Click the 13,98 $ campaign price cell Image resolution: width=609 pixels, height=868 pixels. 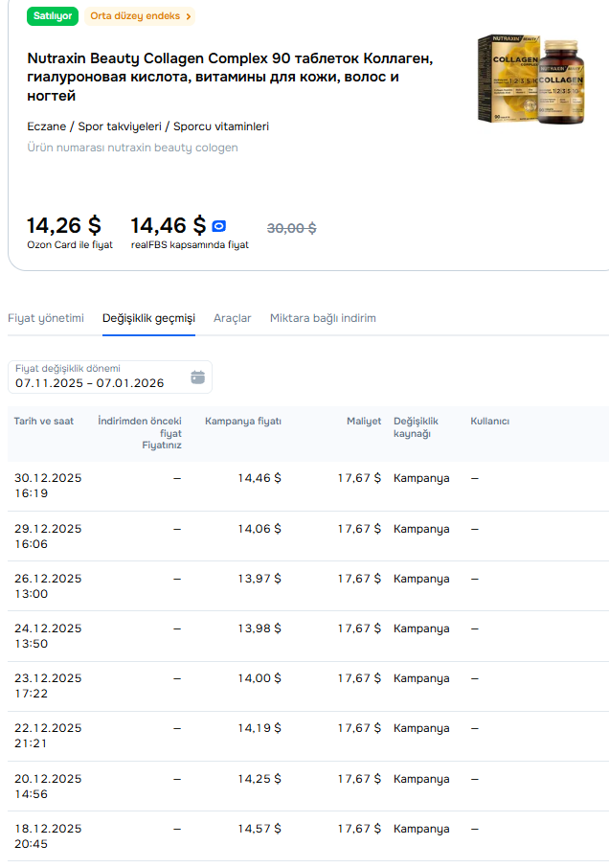(259, 628)
